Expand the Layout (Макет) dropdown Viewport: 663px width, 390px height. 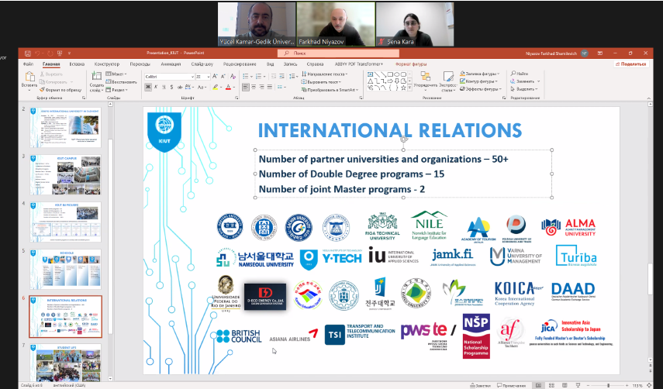116,74
